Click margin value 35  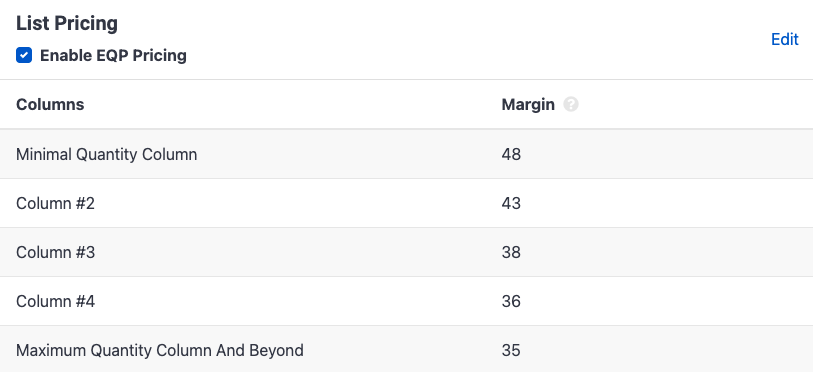click(511, 350)
